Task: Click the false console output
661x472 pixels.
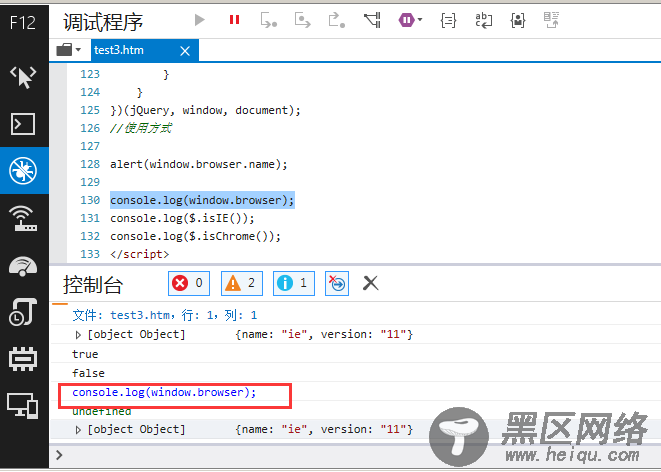Action: pos(89,373)
